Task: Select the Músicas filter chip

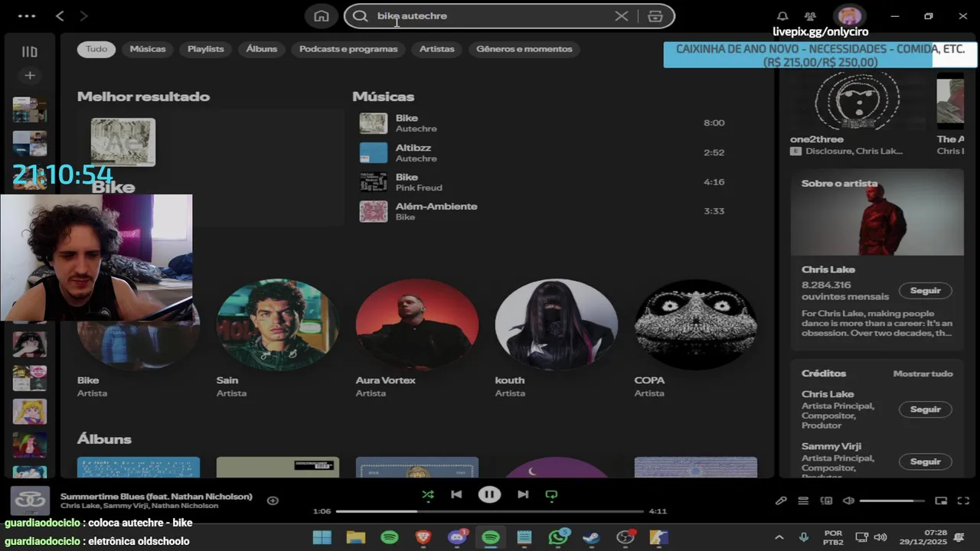Action: [x=148, y=49]
